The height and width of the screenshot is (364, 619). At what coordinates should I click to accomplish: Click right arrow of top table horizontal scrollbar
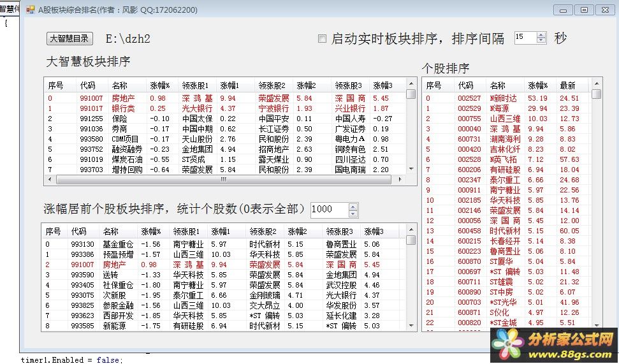click(x=400, y=179)
